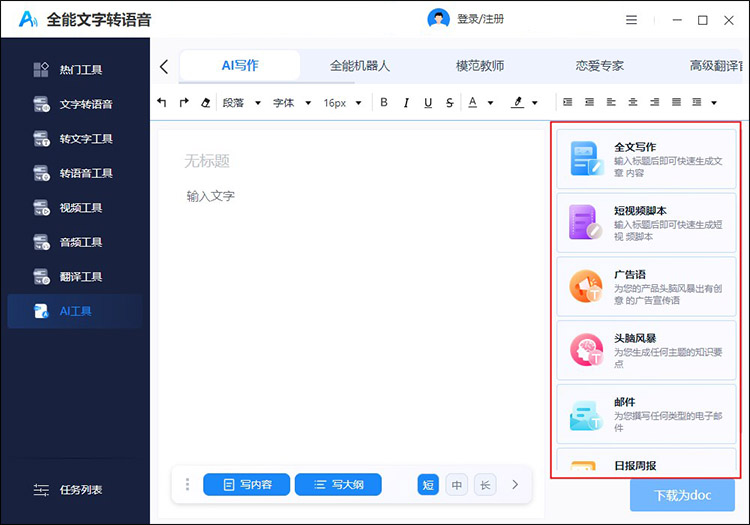Open 翻译工具 in the sidebar
Viewport: 750px width, 525px height.
pyautogui.click(x=75, y=276)
